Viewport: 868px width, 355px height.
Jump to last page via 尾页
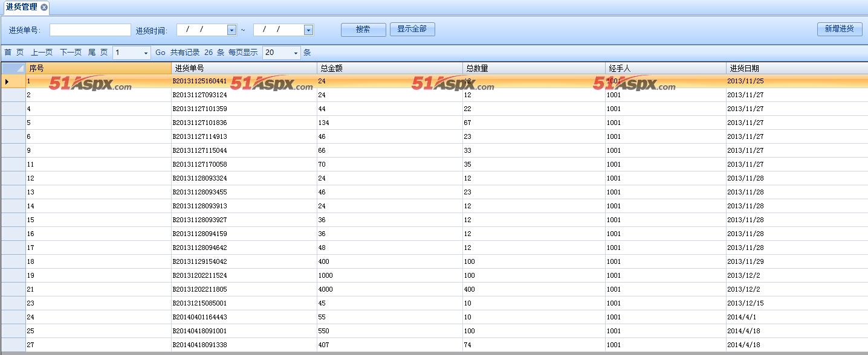pyautogui.click(x=98, y=53)
